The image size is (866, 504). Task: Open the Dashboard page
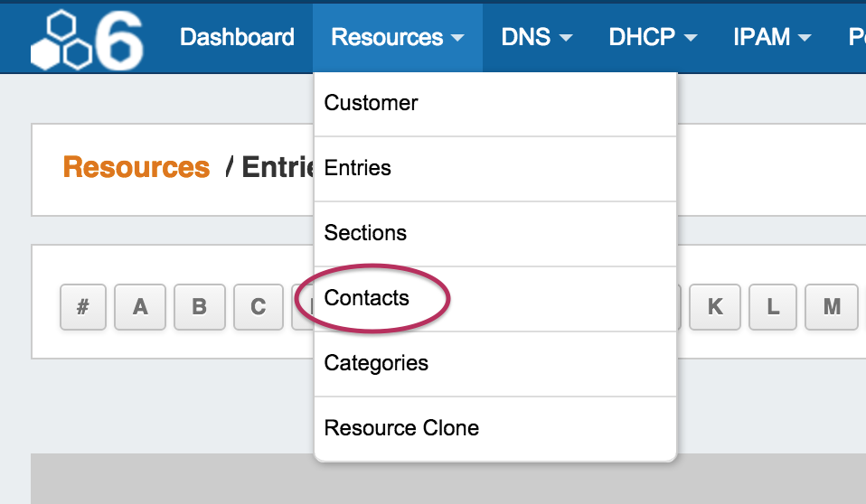pos(237,37)
